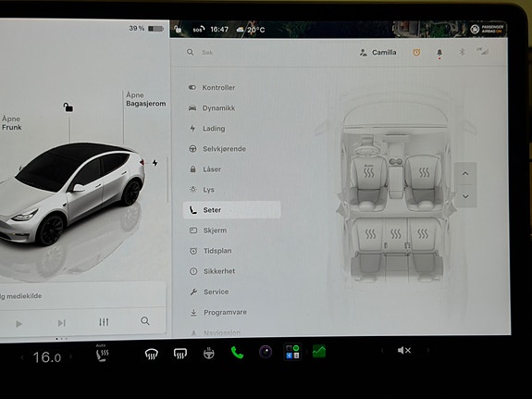Open the Lading charging menu
The height and width of the screenshot is (399, 532).
point(207,129)
